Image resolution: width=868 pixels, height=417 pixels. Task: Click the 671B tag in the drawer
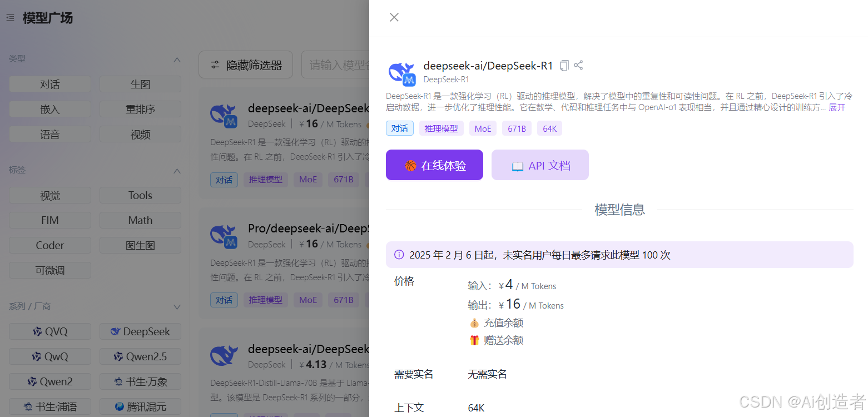pos(517,128)
